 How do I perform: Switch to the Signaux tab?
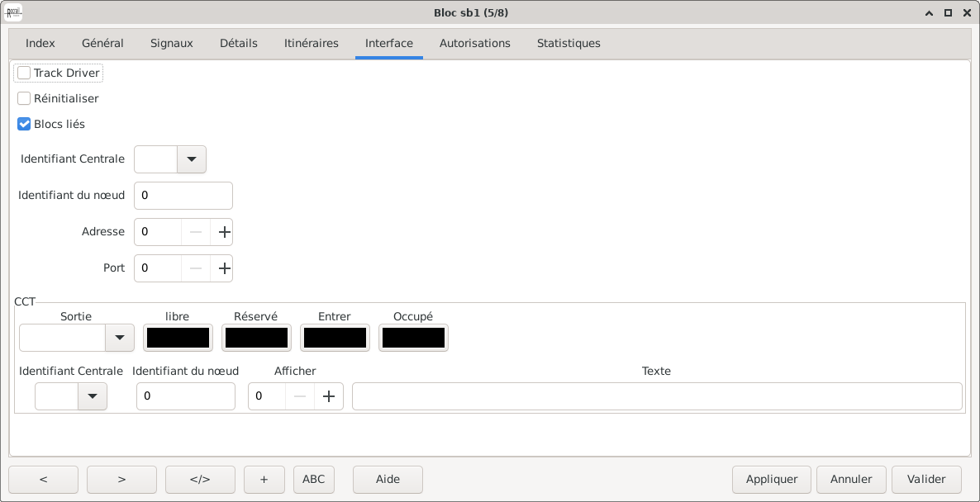tap(172, 43)
